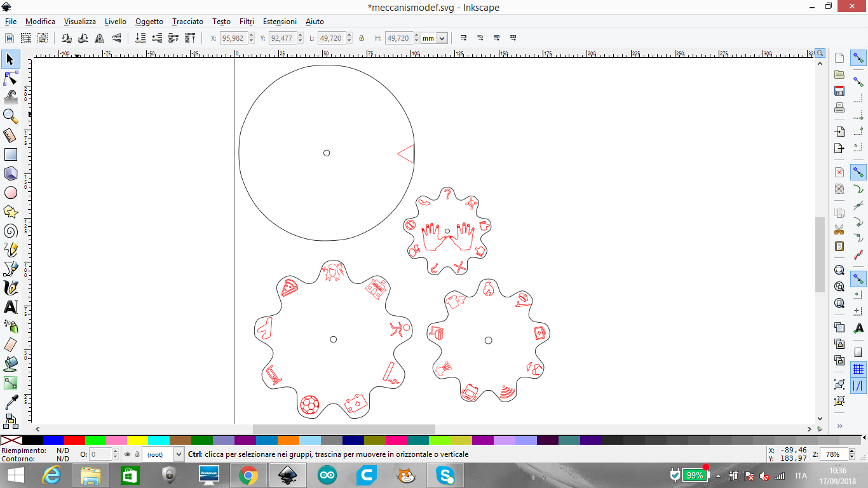Select the arrow Selector tool
The height and width of the screenshot is (488, 868).
[10, 60]
